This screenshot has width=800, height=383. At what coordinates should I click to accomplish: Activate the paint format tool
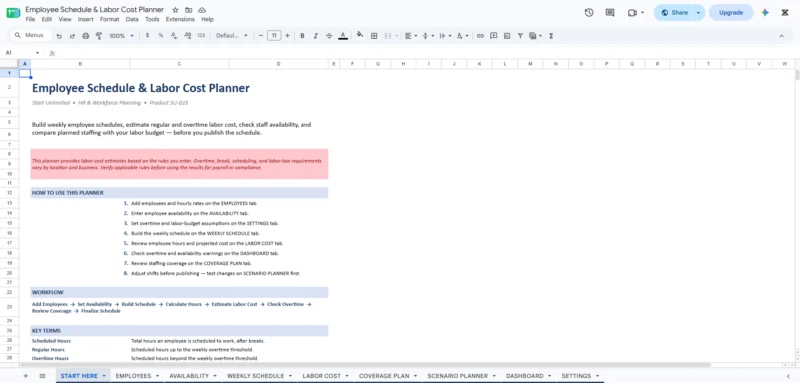[99, 36]
